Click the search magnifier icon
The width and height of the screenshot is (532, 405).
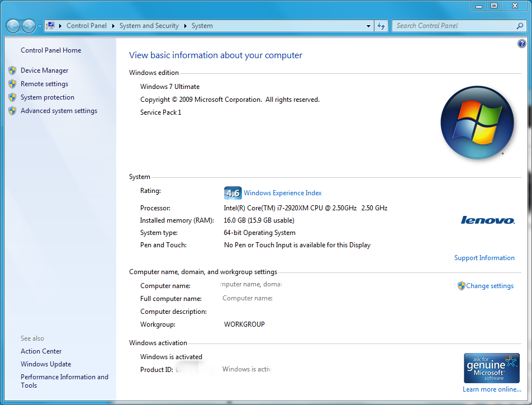pyautogui.click(x=520, y=26)
